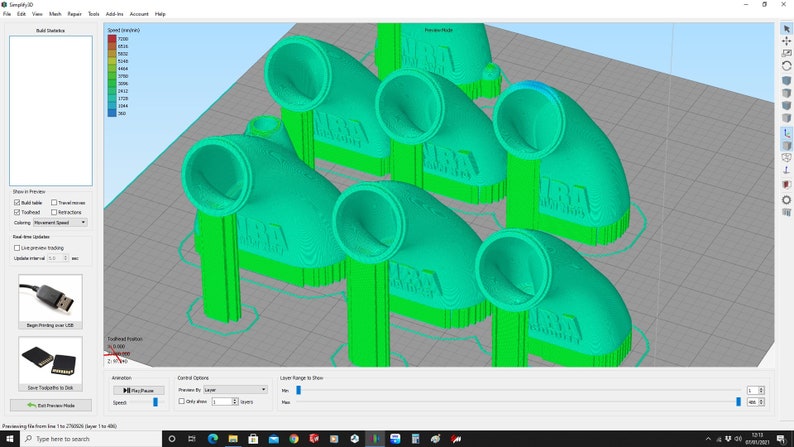
Task: Open the Help menu
Action: point(160,14)
